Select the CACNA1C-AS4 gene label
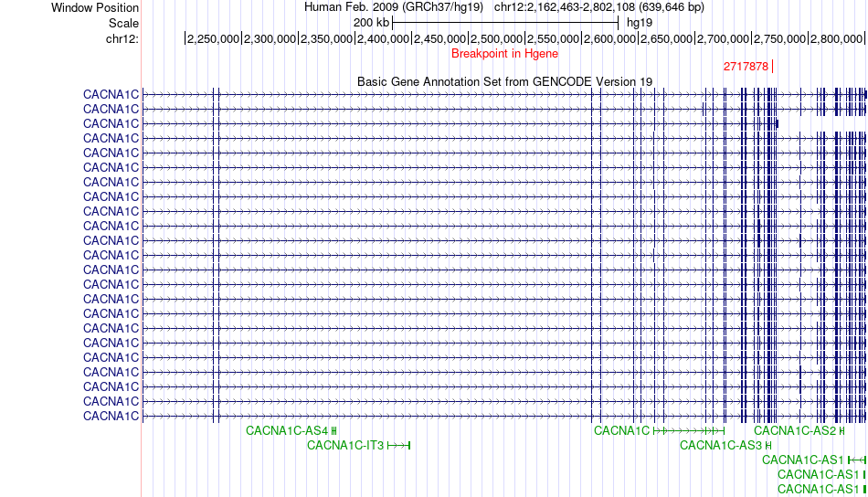Screen dimensions: 868x497 (x=287, y=430)
